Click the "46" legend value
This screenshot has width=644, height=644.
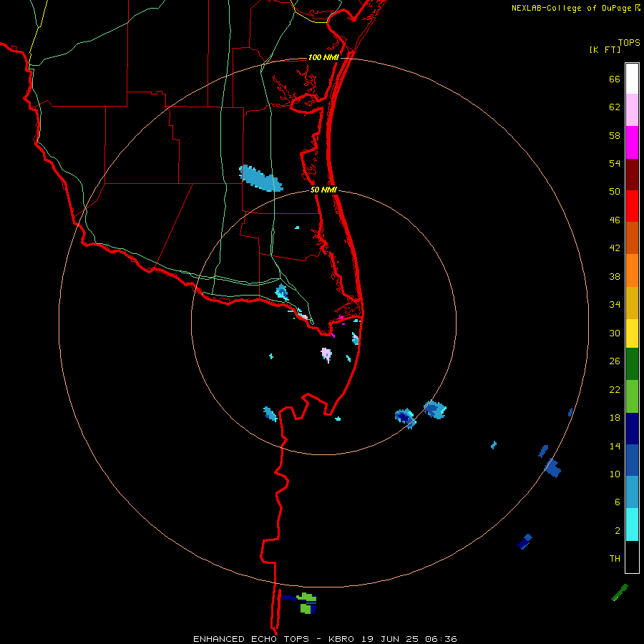tap(615, 220)
